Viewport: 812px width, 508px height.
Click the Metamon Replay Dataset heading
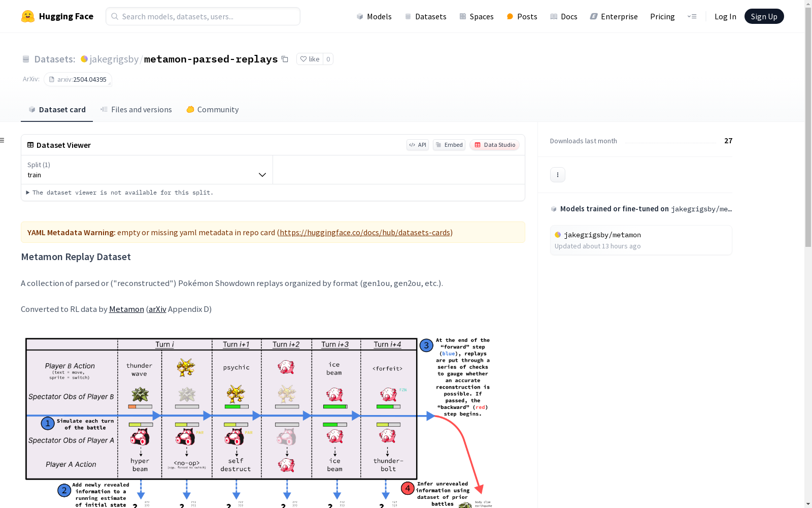[76, 257]
